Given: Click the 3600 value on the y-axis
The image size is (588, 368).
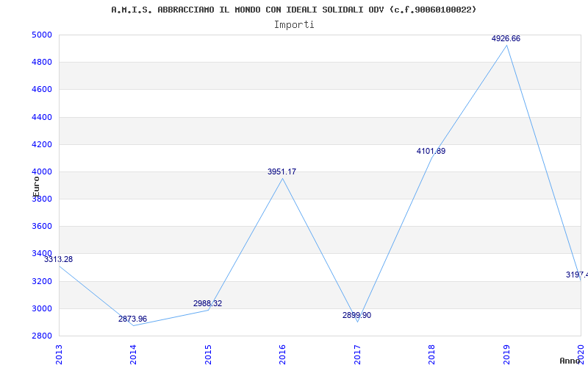Looking at the screenshot, I should coord(42,227).
